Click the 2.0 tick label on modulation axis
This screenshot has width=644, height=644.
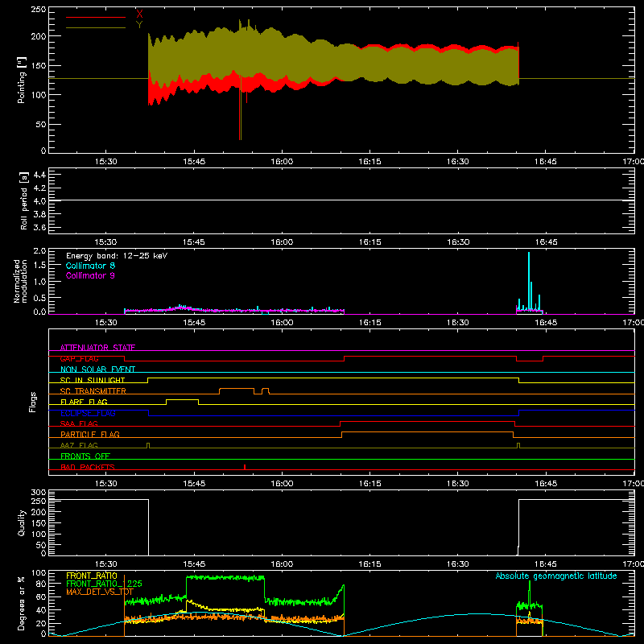(39, 251)
